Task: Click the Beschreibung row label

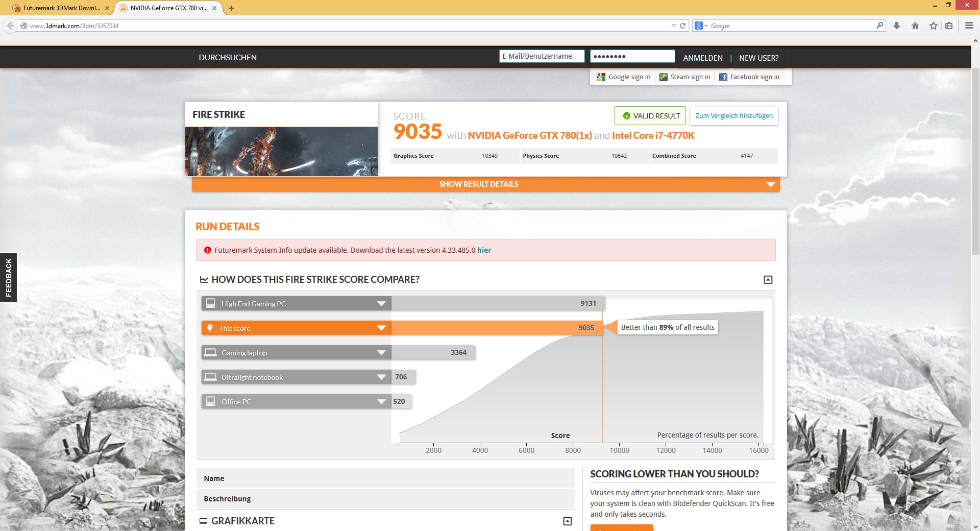Action: [227, 499]
